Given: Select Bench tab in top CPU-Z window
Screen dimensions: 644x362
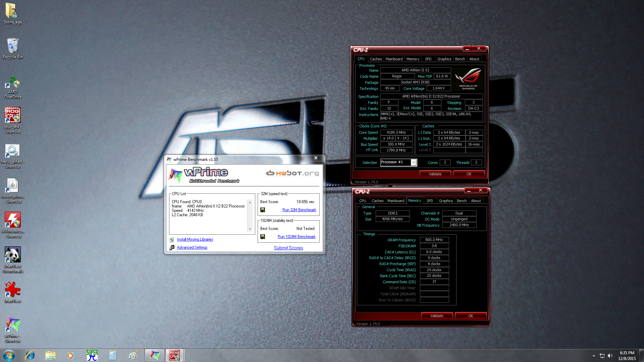Looking at the screenshot, I should (x=460, y=59).
